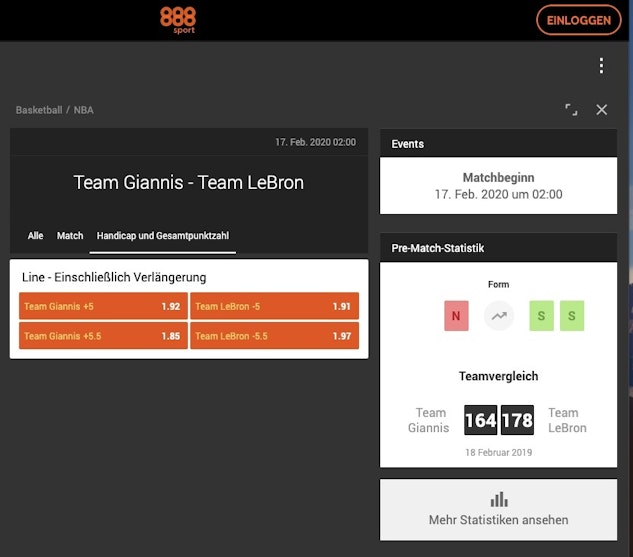Open the 888sport logo home link
633x557 pixels.
point(178,20)
